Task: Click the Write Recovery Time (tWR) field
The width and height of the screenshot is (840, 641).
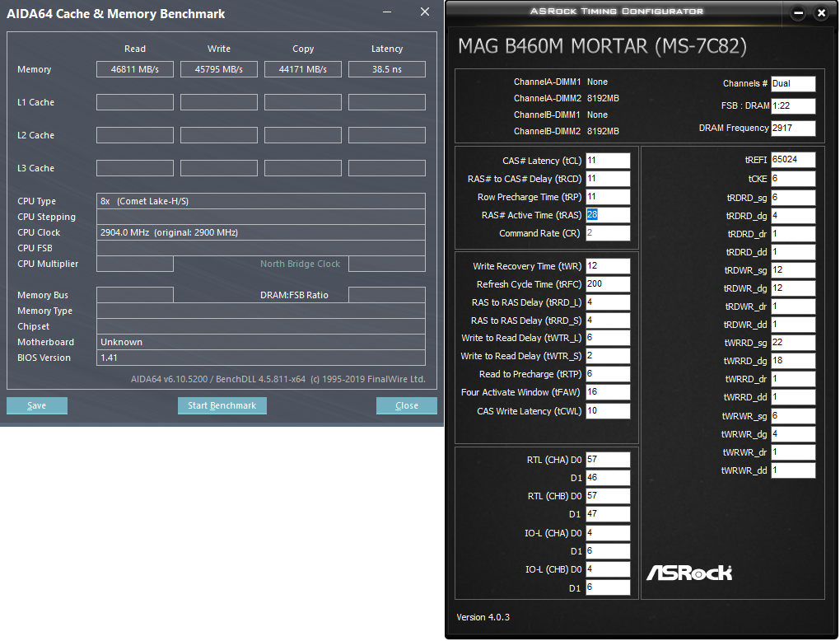Action: tap(608, 266)
